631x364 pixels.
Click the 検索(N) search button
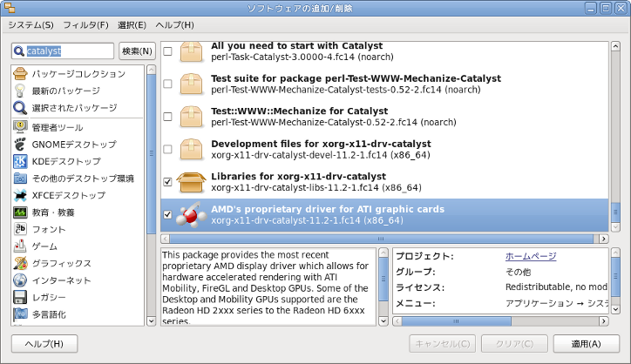pyautogui.click(x=137, y=51)
